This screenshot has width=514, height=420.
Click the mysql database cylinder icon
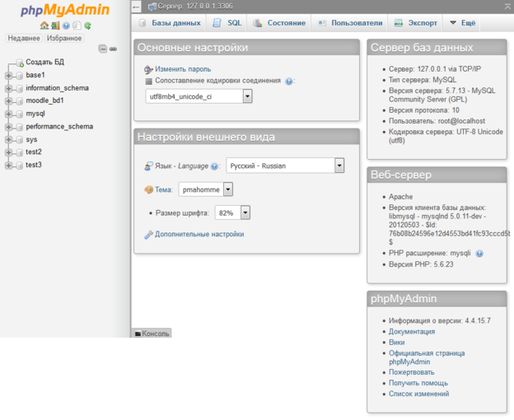pyautogui.click(x=19, y=114)
